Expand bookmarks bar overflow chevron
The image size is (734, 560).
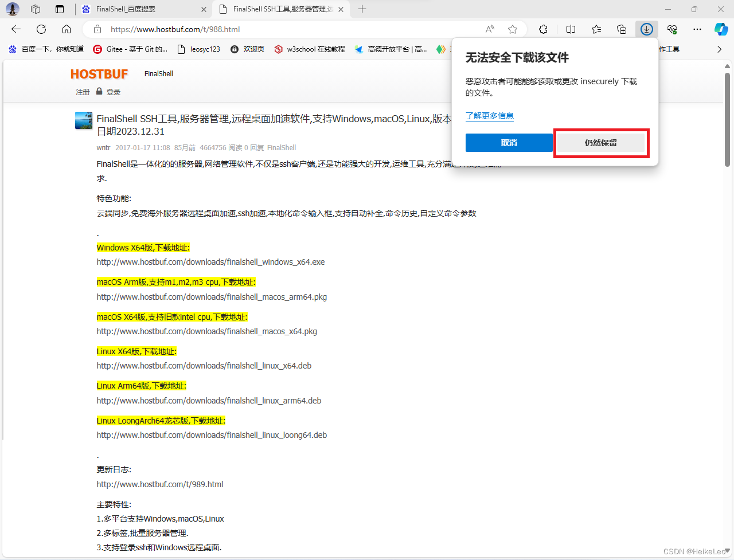pyautogui.click(x=720, y=49)
